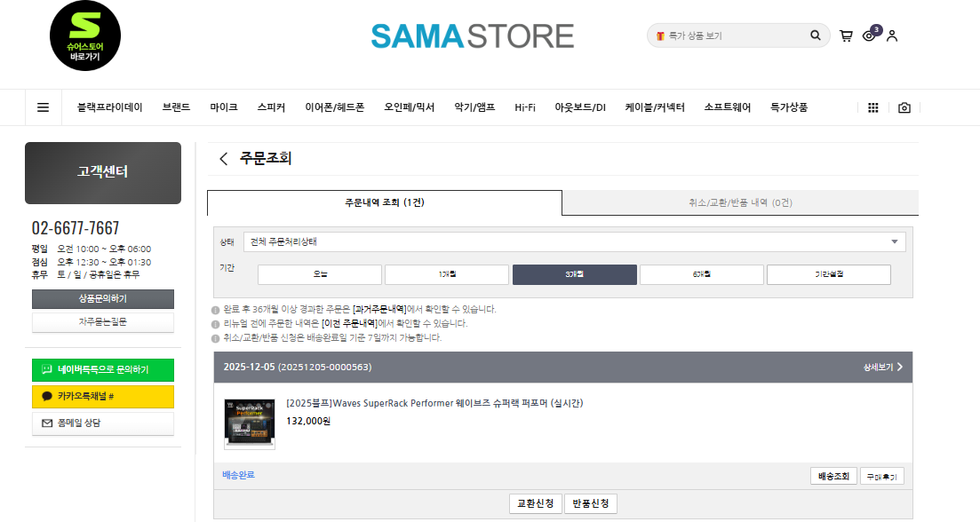Image resolution: width=980 pixels, height=522 pixels.
Task: Click the camera icon in navigation bar
Action: 904,107
